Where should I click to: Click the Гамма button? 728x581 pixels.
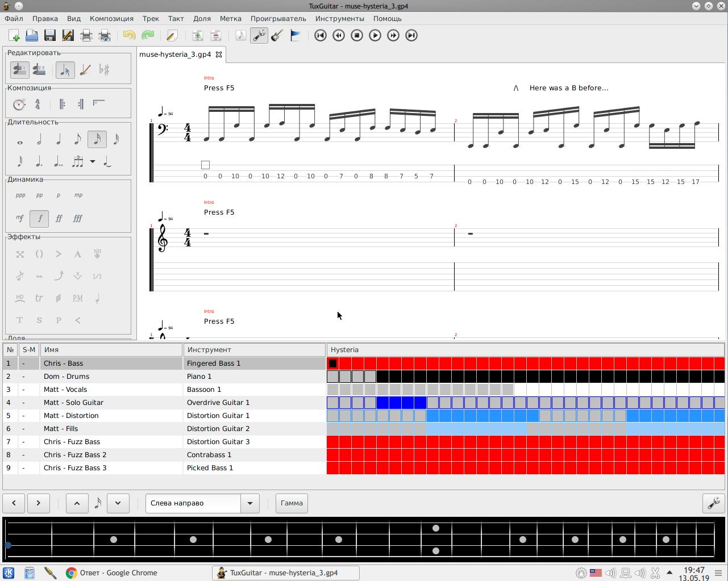pos(292,503)
